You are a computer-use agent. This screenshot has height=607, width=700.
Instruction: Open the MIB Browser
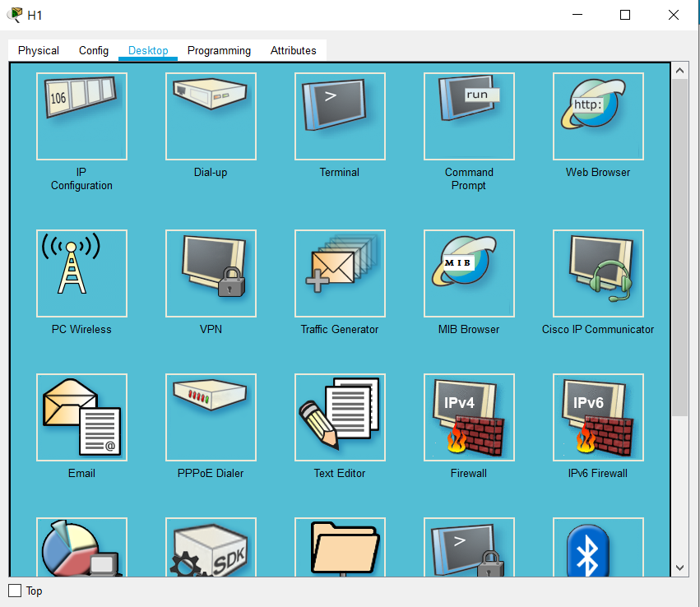(x=469, y=273)
